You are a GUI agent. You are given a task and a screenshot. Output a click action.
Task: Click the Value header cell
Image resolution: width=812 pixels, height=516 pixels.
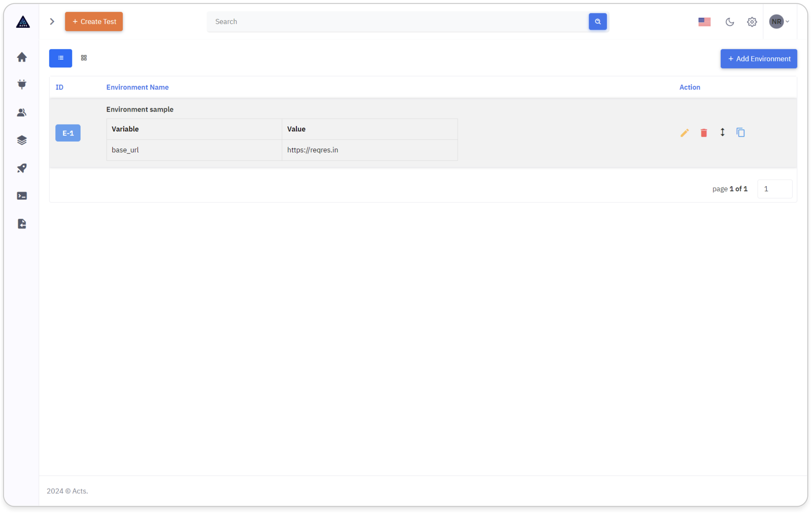[369, 129]
